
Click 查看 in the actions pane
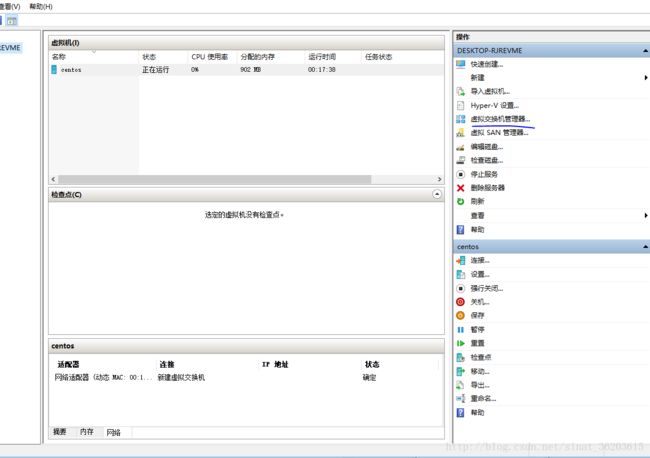(478, 216)
